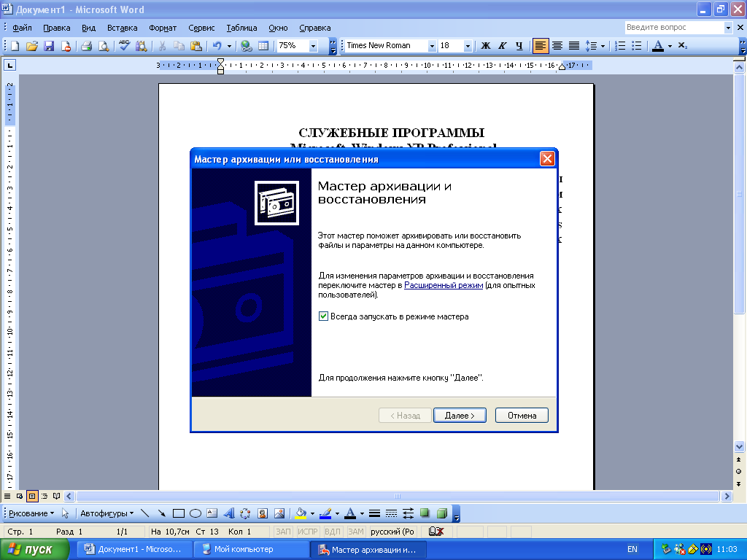Image resolution: width=747 pixels, height=560 pixels.
Task: Insert WordArt object
Action: coord(229,513)
